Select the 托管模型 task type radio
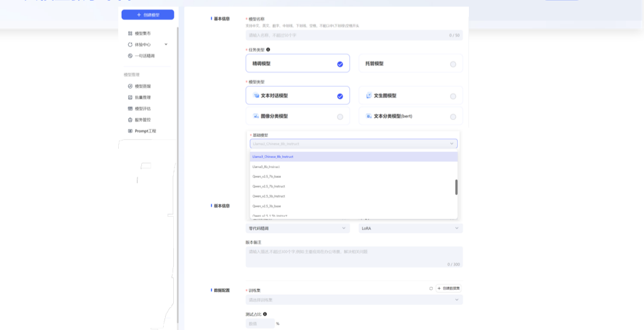The width and height of the screenshot is (644, 330). point(453,64)
